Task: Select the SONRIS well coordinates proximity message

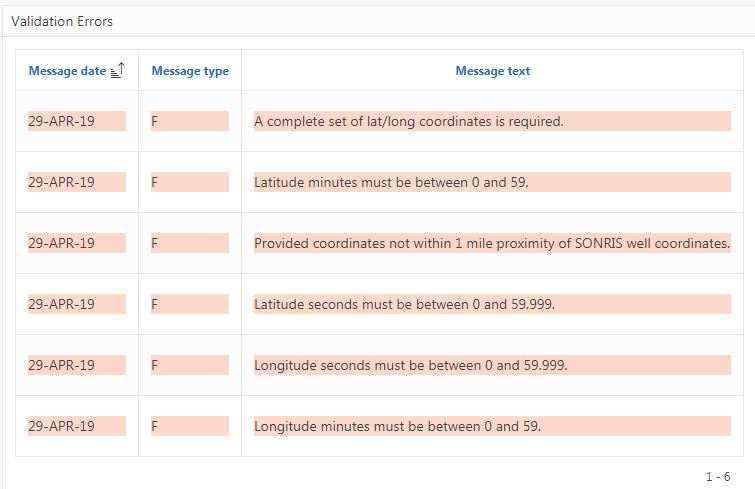Action: tap(492, 243)
